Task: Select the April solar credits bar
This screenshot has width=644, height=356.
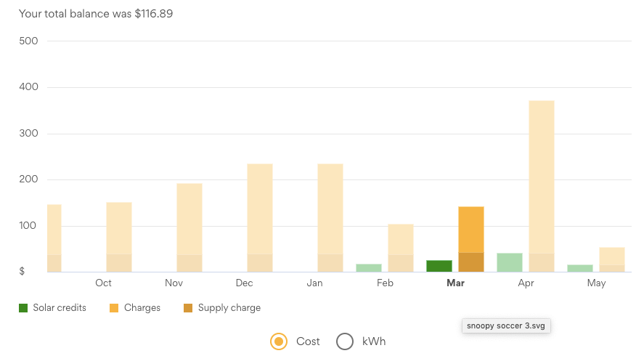Action: pos(510,263)
